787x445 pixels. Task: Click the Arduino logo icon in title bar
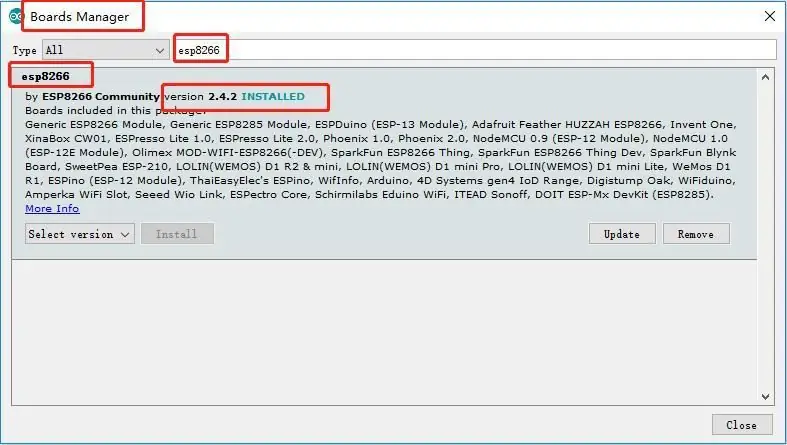(15, 17)
